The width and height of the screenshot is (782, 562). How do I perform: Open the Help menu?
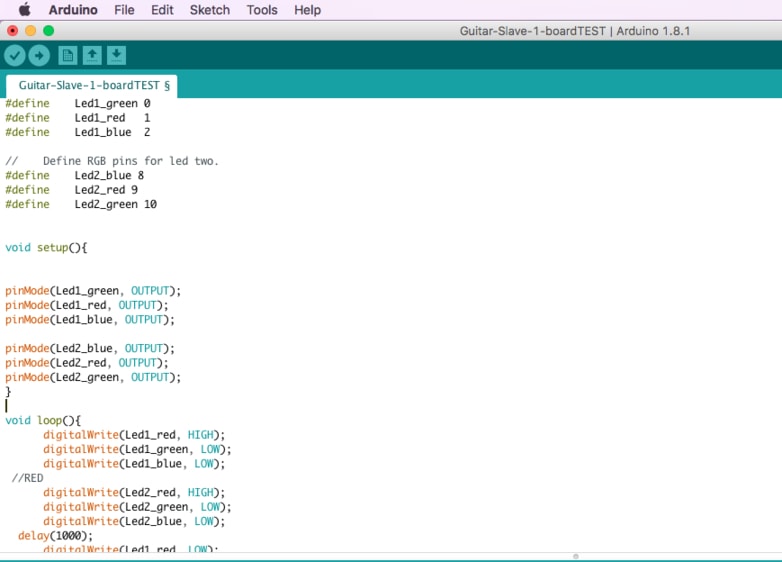pyautogui.click(x=307, y=10)
